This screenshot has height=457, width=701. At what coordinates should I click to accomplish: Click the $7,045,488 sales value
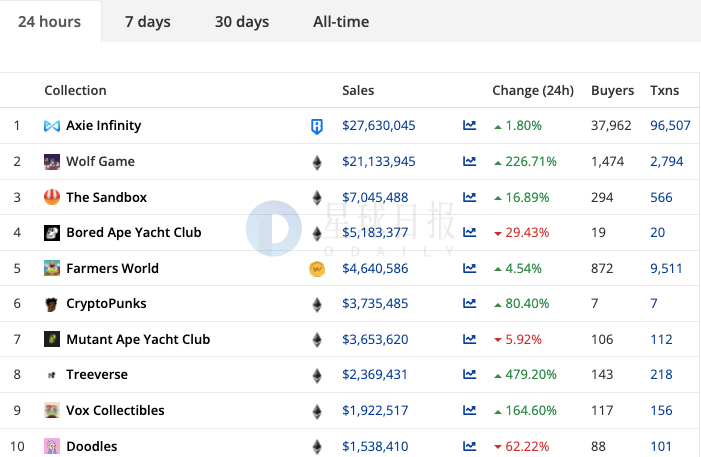click(x=375, y=197)
